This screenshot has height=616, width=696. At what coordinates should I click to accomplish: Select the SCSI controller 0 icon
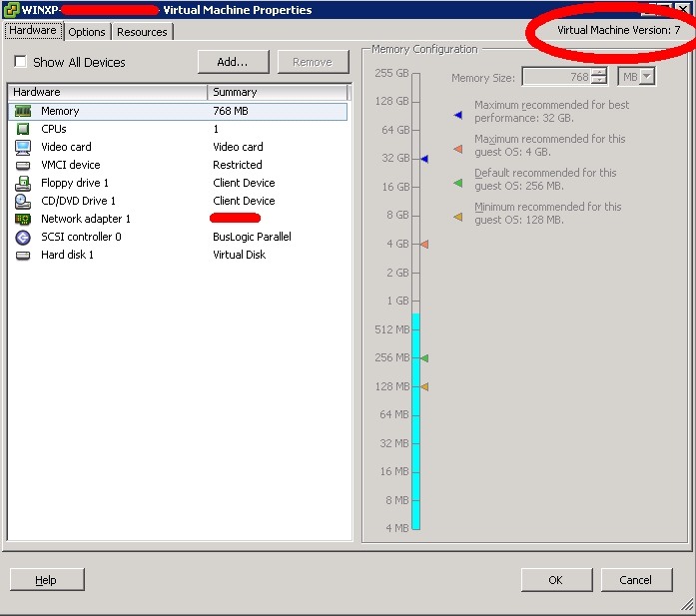coord(23,238)
